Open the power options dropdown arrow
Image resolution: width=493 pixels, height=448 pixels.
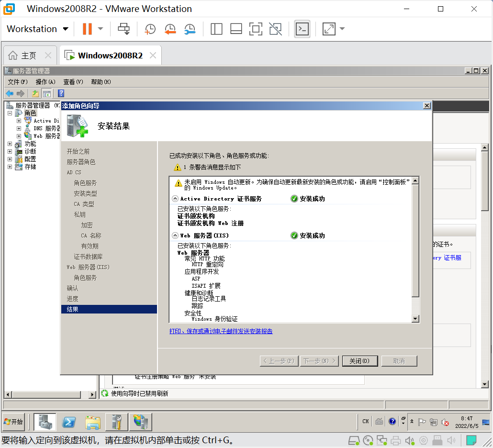pos(101,29)
